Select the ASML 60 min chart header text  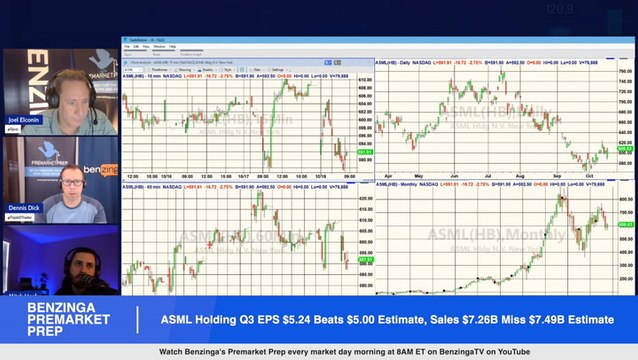tap(235, 187)
